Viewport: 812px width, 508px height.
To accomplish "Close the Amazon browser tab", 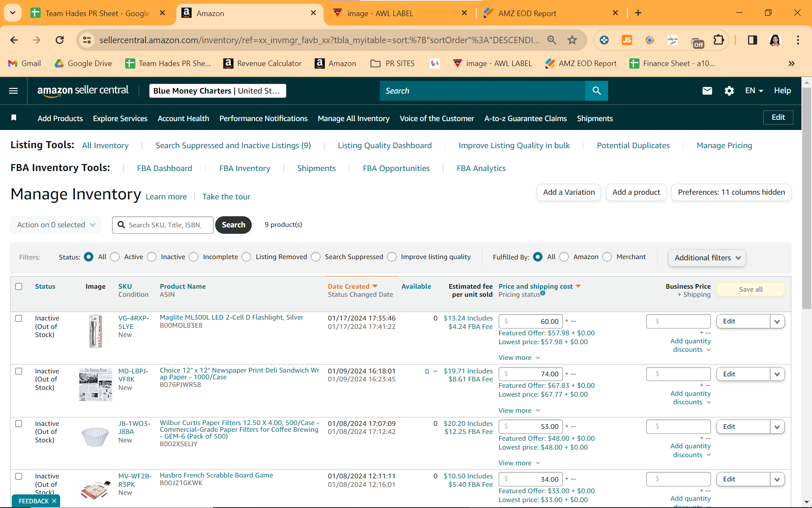I will click(313, 13).
